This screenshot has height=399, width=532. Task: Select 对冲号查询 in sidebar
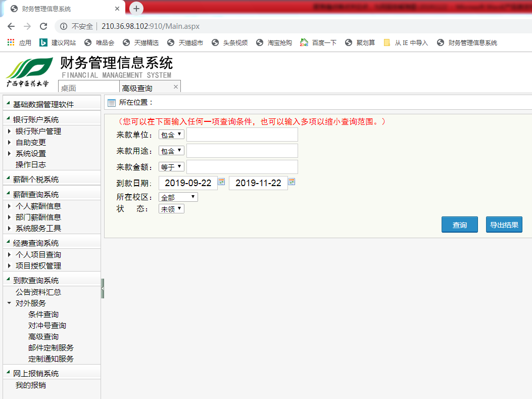[x=47, y=326]
